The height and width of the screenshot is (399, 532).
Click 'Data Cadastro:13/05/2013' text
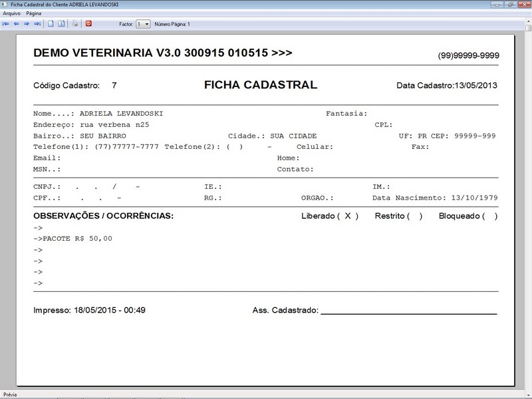447,85
